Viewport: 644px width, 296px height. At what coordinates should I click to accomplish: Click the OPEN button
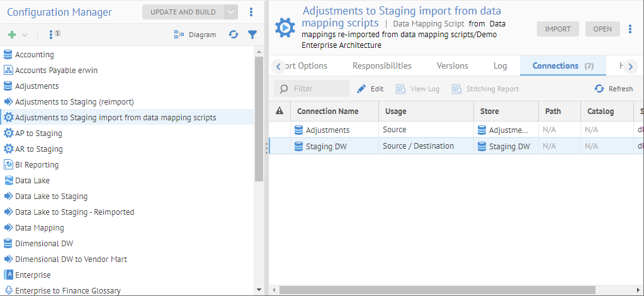(x=602, y=29)
